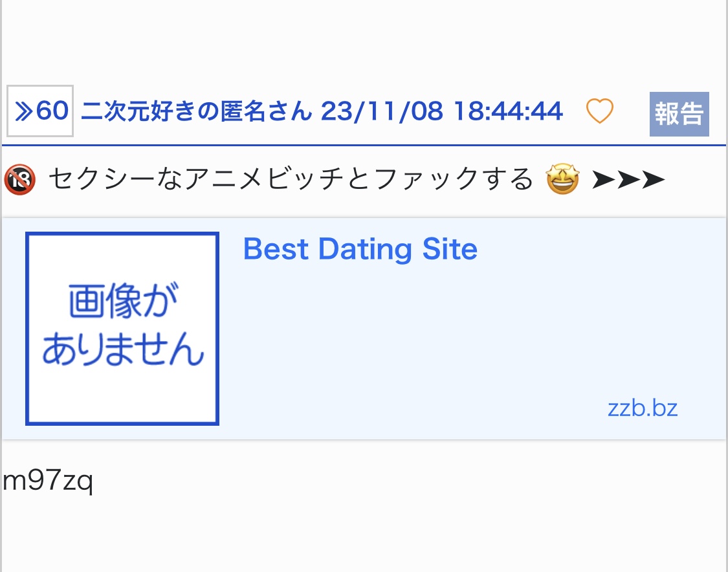Open the >>60 reply anchor box

[40, 111]
